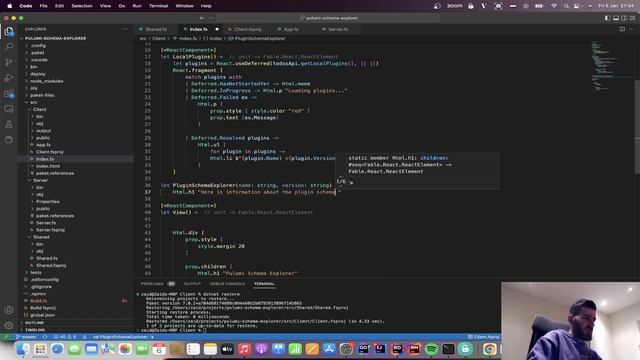Open Server.fs in file explorer
This screenshot has height=360, width=640.
pyautogui.click(x=76, y=222)
